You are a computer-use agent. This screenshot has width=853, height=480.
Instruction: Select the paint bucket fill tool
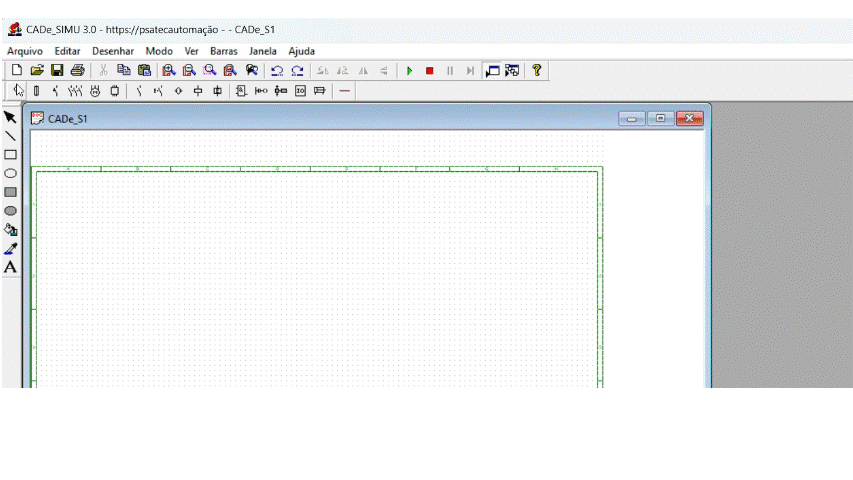click(x=10, y=230)
